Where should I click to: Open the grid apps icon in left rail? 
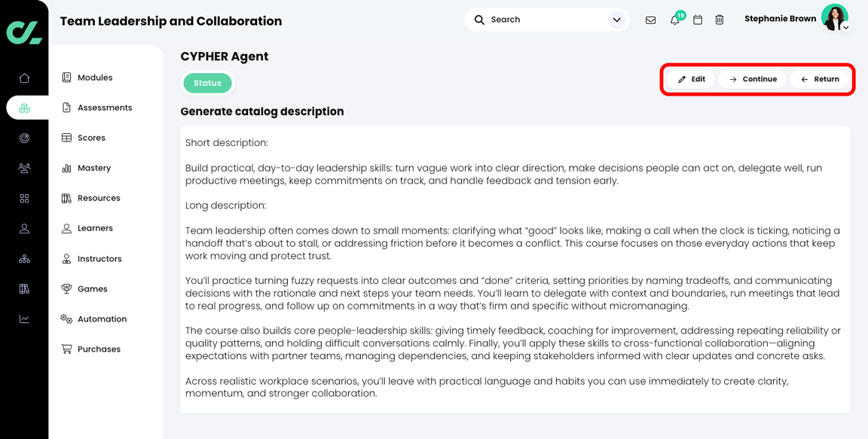click(24, 199)
